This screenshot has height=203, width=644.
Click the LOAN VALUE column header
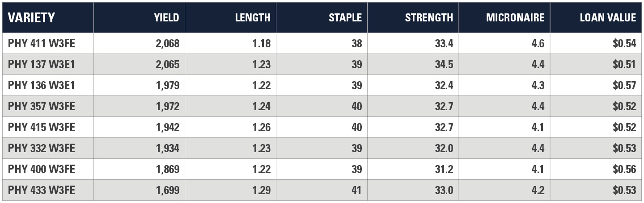click(x=608, y=17)
